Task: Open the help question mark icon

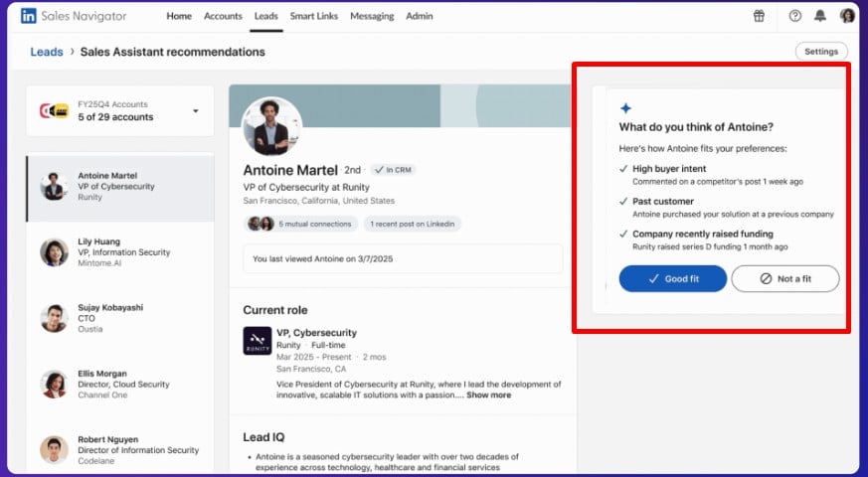Action: click(795, 16)
